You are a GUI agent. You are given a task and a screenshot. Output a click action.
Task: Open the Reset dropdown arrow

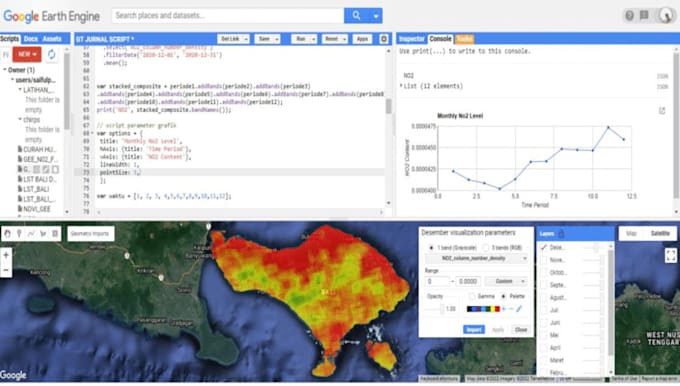344,39
